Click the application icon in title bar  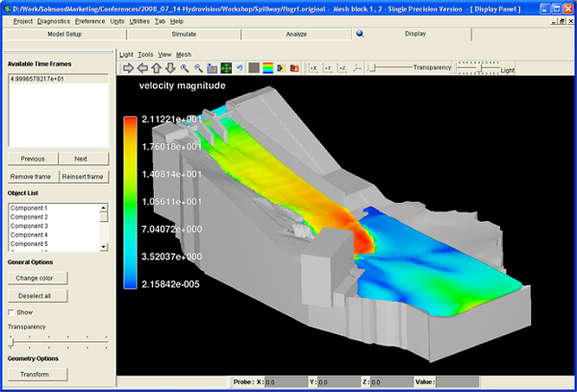(x=7, y=9)
